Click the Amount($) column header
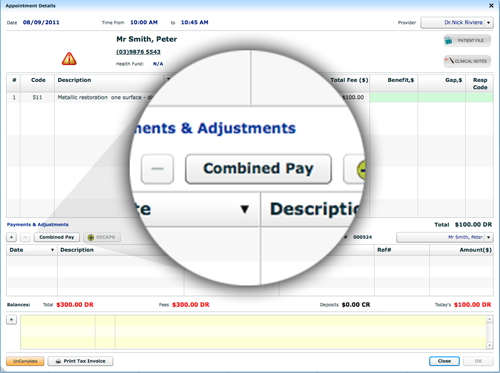This screenshot has width=500, height=373. coord(475,250)
